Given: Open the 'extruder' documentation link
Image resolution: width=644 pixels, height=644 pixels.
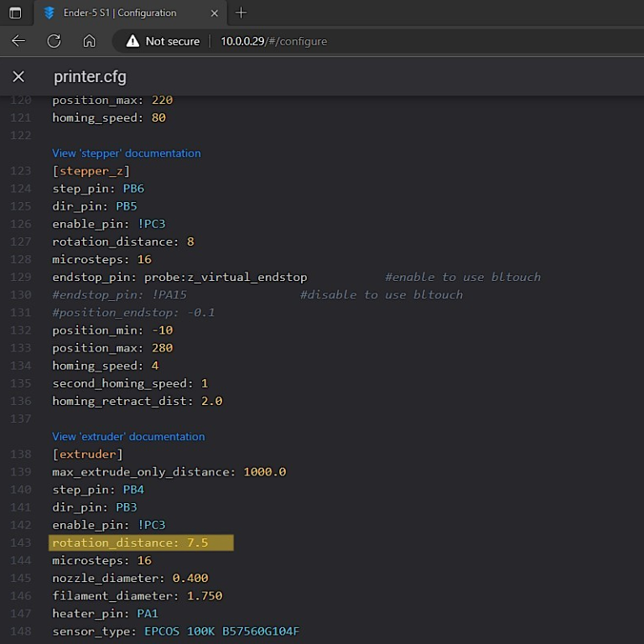Looking at the screenshot, I should (128, 437).
